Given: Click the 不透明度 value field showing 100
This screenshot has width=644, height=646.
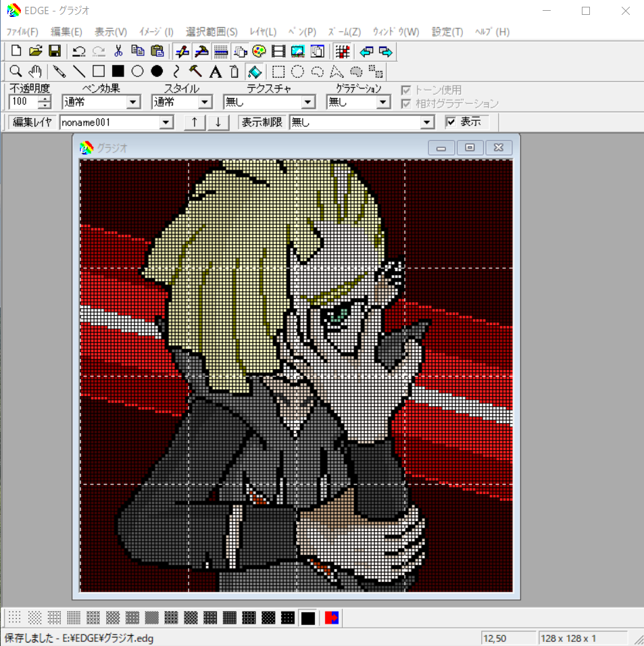Looking at the screenshot, I should coord(23,102).
